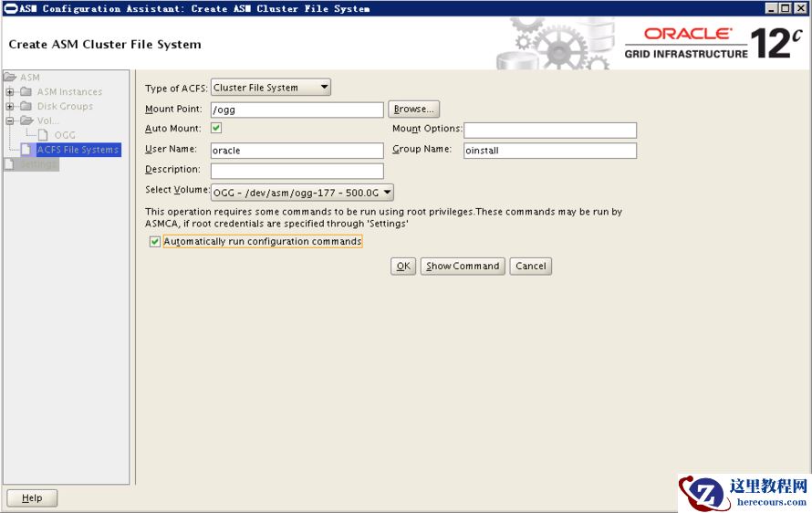This screenshot has height=513, width=812.
Task: Click the Group Name field with oinstall
Action: [x=550, y=151]
